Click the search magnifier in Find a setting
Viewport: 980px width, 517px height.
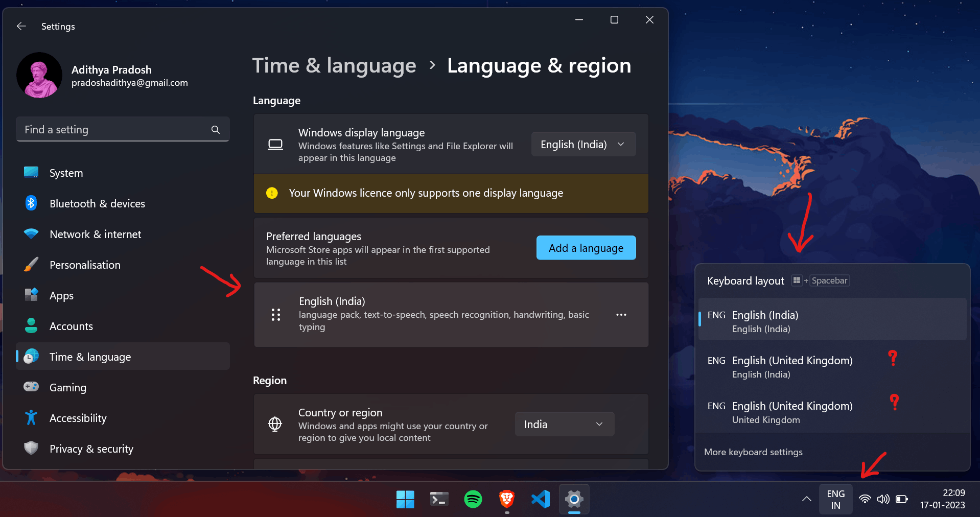click(x=216, y=130)
